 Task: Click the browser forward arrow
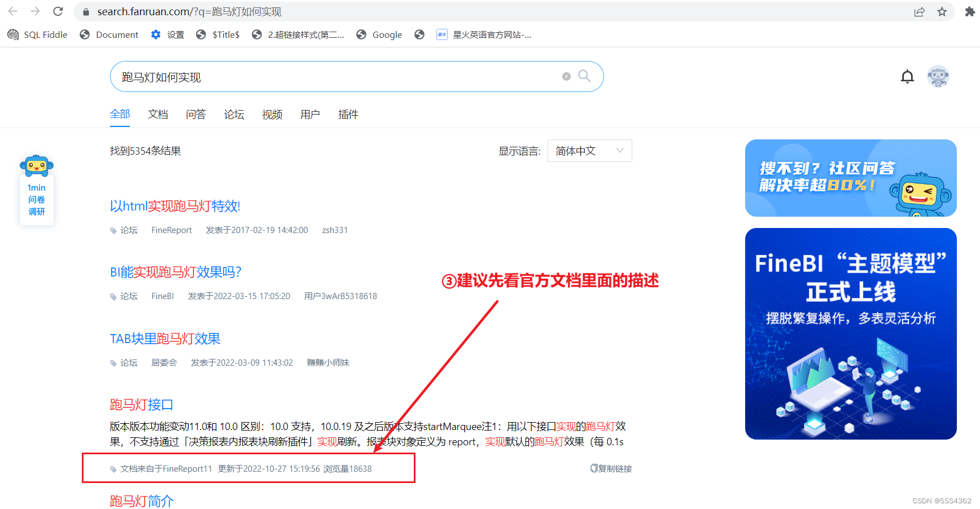point(35,11)
